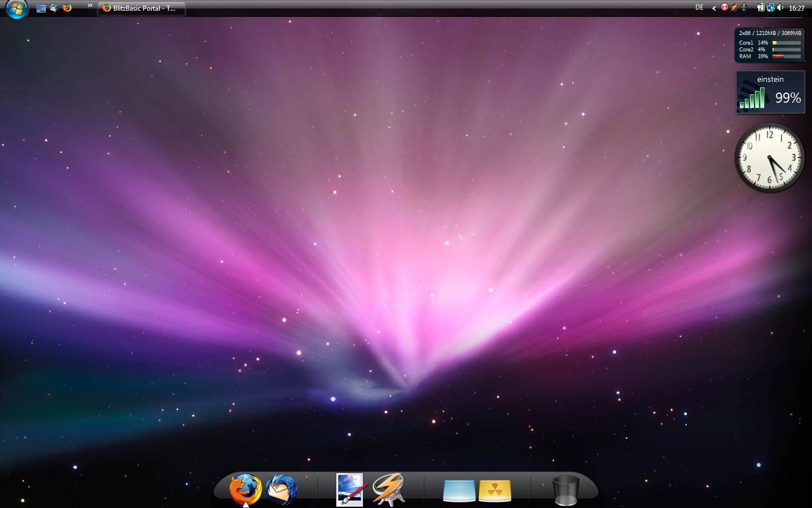Click the 16:27 taskbar clock
812x508 pixels.
(x=796, y=8)
